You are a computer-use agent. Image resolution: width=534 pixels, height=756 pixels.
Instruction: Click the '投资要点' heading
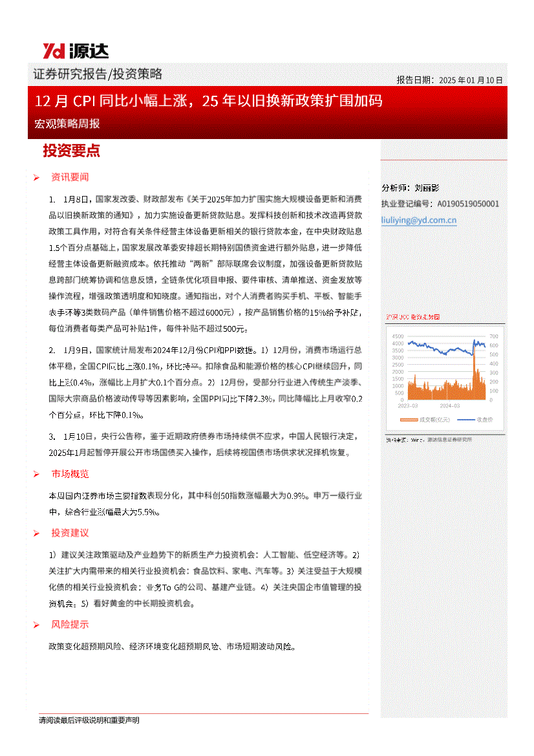click(71, 151)
